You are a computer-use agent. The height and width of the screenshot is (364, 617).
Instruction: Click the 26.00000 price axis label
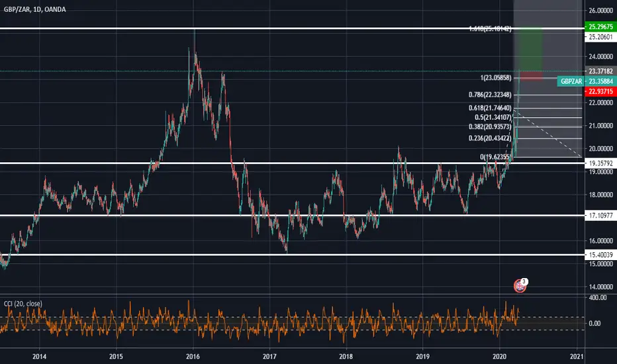coord(601,11)
